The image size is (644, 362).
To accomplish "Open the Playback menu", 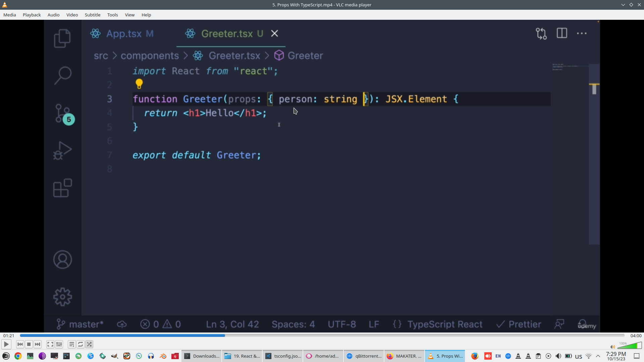I will tap(32, 15).
